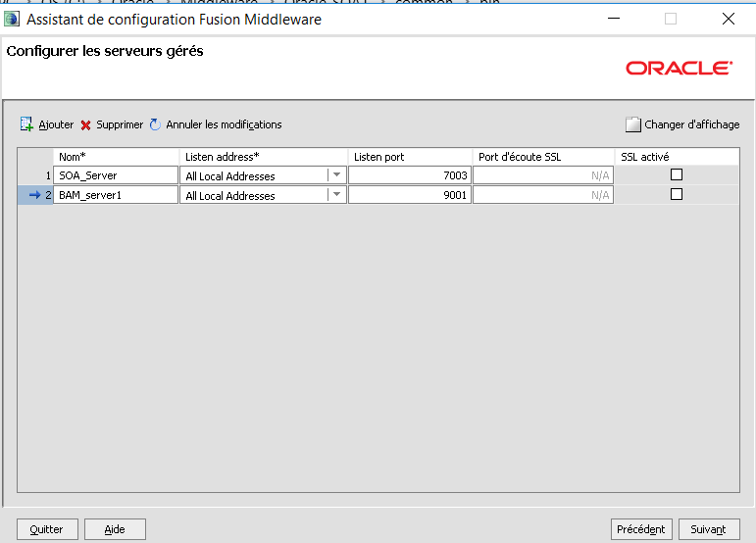756x543 pixels.
Task: Sort by the Nom column header
Action: point(116,157)
